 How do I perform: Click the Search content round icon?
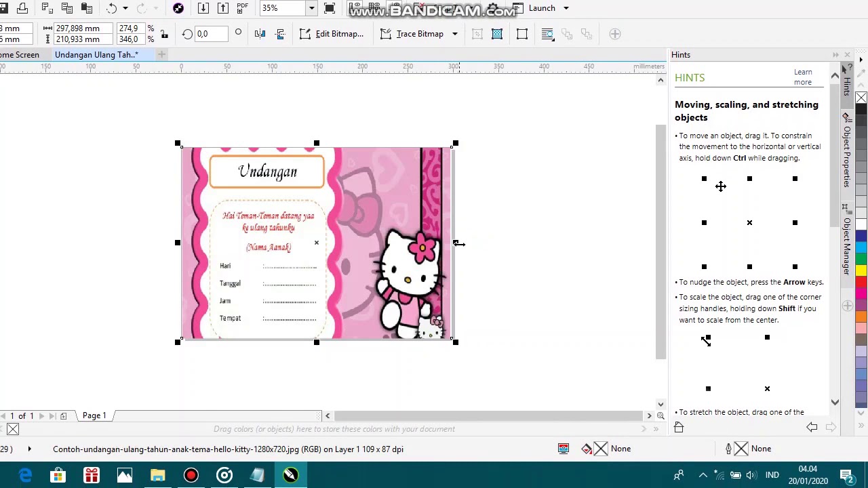[x=178, y=8]
